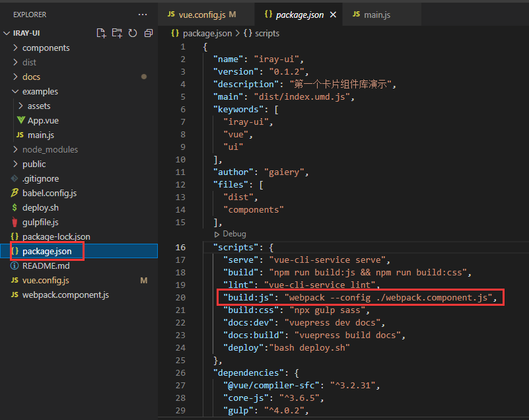Click the New File icon in Explorer

(x=101, y=33)
